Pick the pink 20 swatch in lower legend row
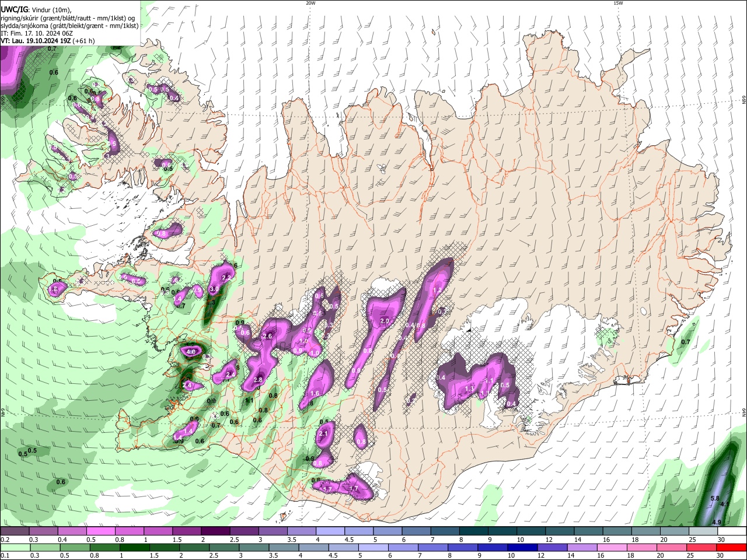The image size is (747, 560). pos(671,548)
